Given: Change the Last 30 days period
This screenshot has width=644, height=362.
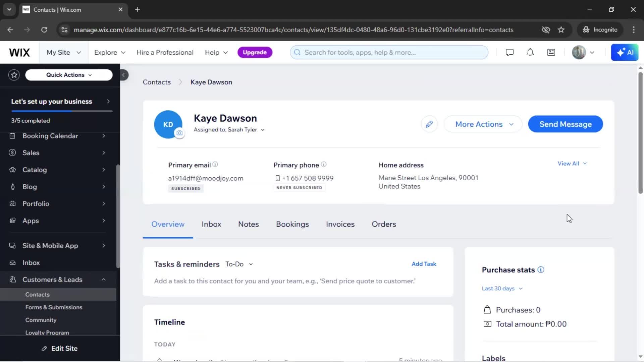Looking at the screenshot, I should pos(502,289).
